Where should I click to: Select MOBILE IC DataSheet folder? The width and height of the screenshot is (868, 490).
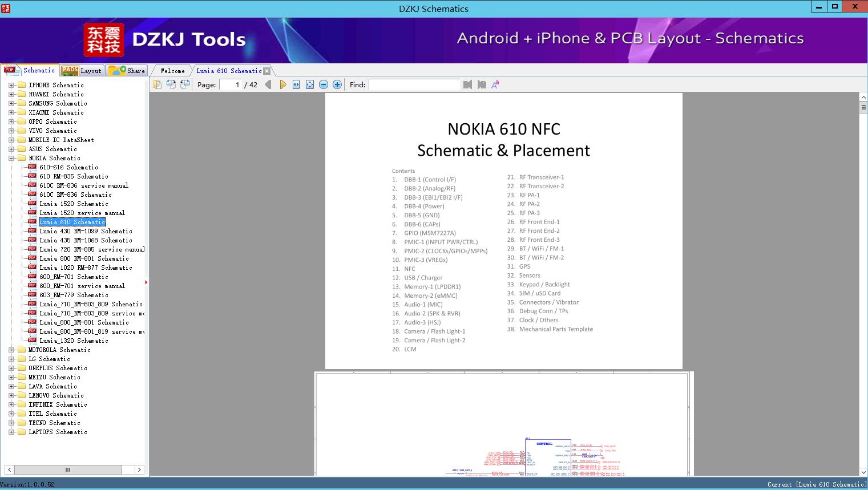coord(61,140)
